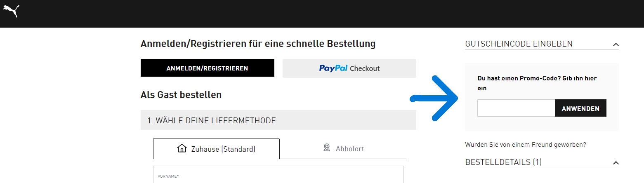Apply the promo code with ANWENDEN
This screenshot has width=644, height=183.
pos(580,108)
